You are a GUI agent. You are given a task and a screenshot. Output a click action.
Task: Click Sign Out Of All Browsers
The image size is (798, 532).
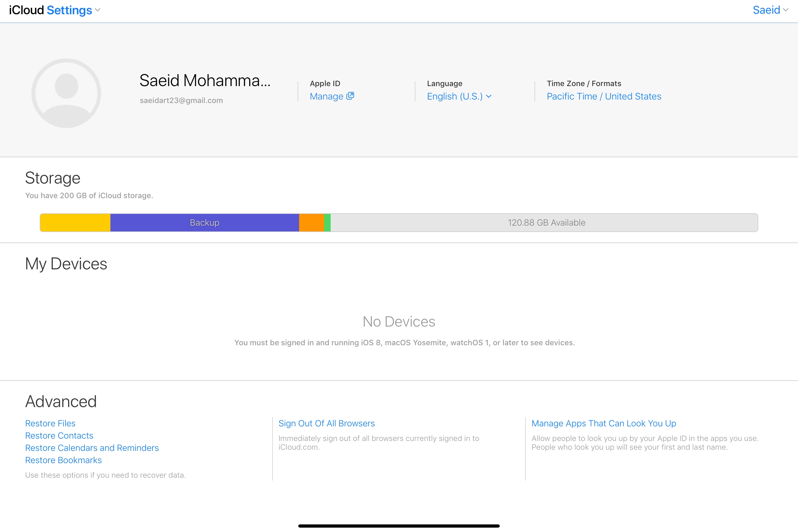[x=326, y=423]
